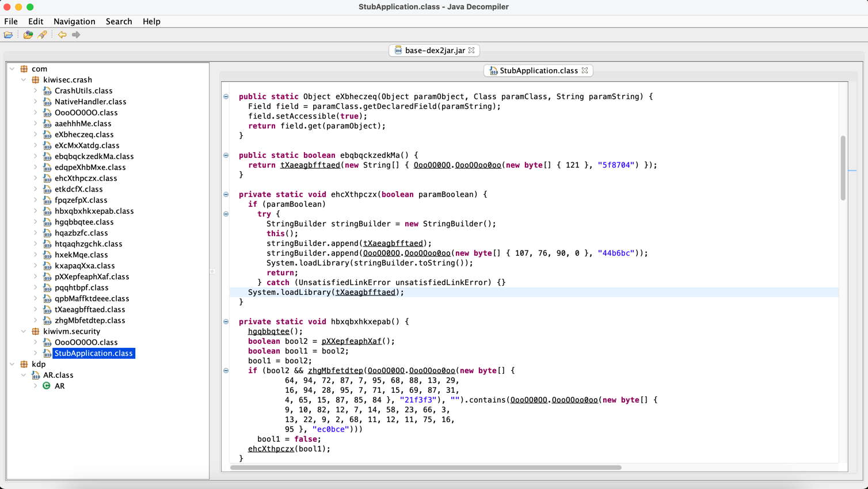868x489 pixels.
Task: Open the Help menu
Action: point(151,21)
